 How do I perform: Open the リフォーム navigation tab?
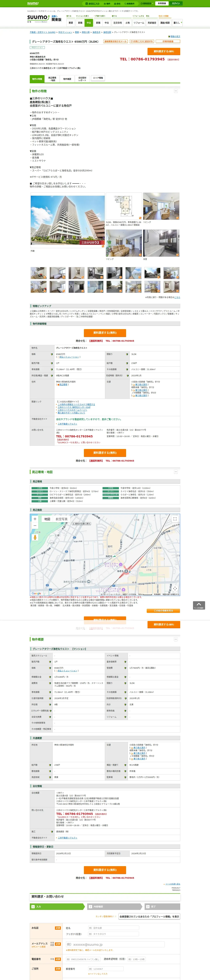(139, 23)
